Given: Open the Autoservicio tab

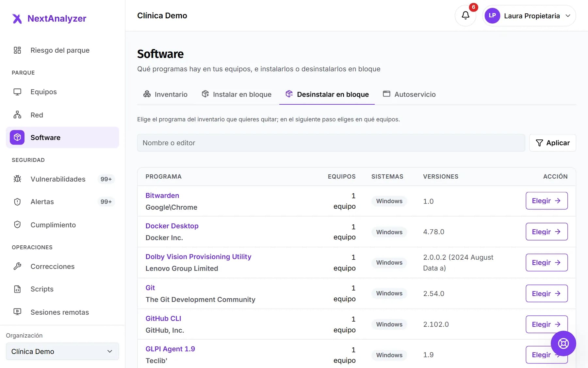Looking at the screenshot, I should pos(409,94).
